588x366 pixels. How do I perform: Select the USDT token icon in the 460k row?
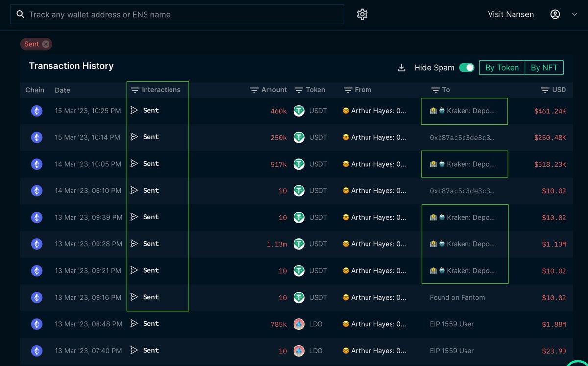click(x=299, y=111)
